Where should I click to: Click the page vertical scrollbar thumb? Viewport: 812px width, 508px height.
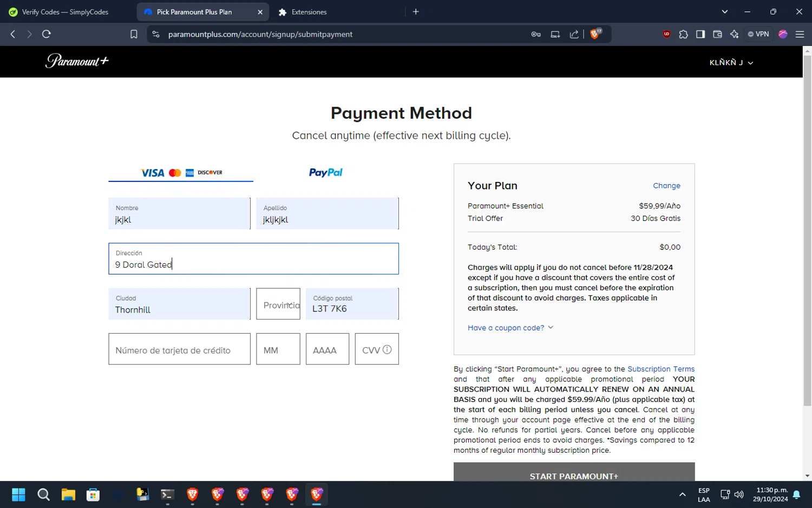coord(807,230)
